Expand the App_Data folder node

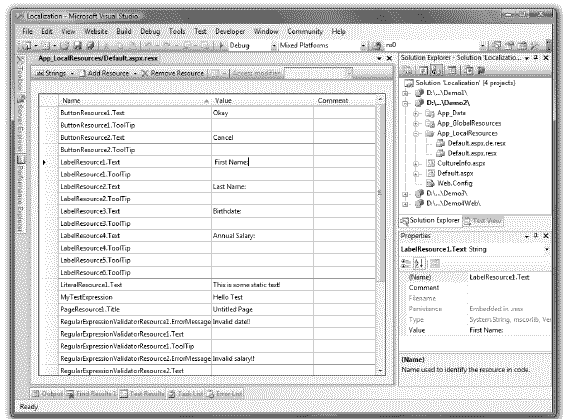[416, 113]
